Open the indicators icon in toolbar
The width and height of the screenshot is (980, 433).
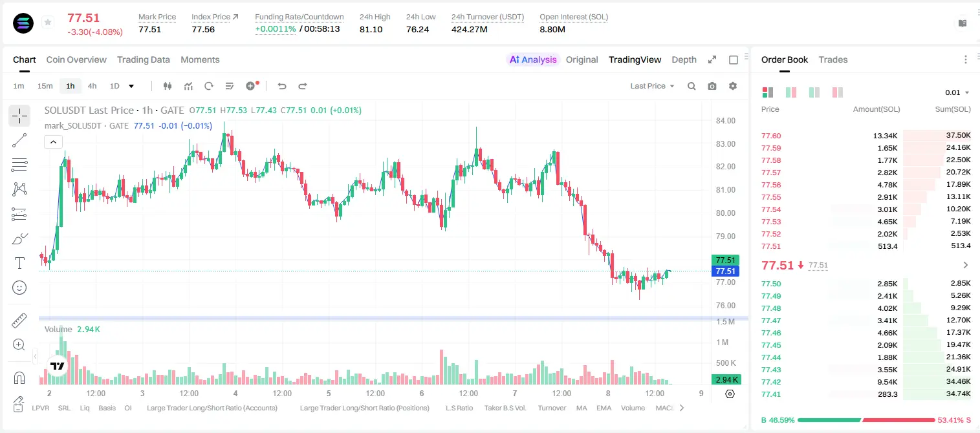(188, 86)
